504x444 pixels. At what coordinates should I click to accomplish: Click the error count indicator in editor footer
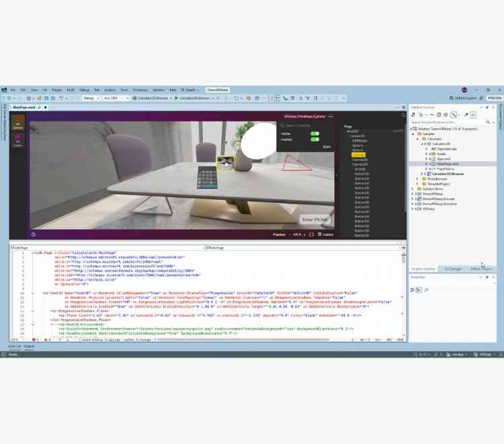[36, 340]
